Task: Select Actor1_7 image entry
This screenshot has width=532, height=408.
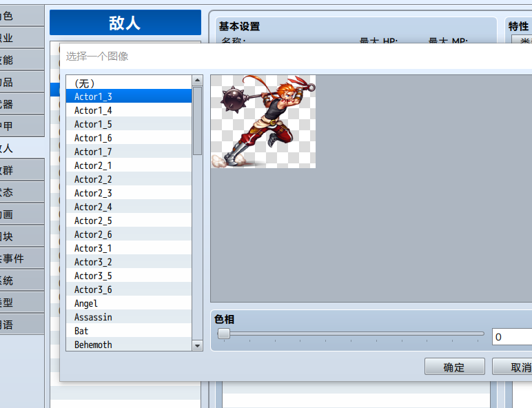Action: (129, 152)
